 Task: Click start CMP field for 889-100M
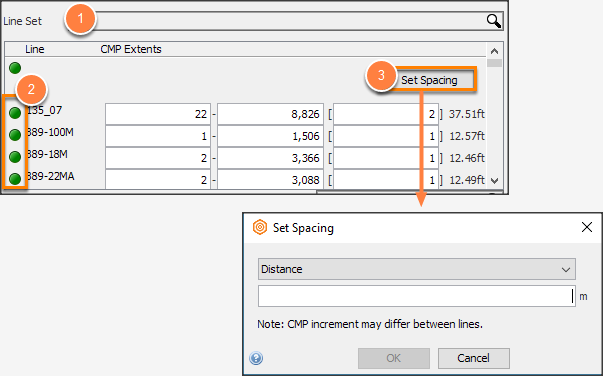[x=158, y=136]
